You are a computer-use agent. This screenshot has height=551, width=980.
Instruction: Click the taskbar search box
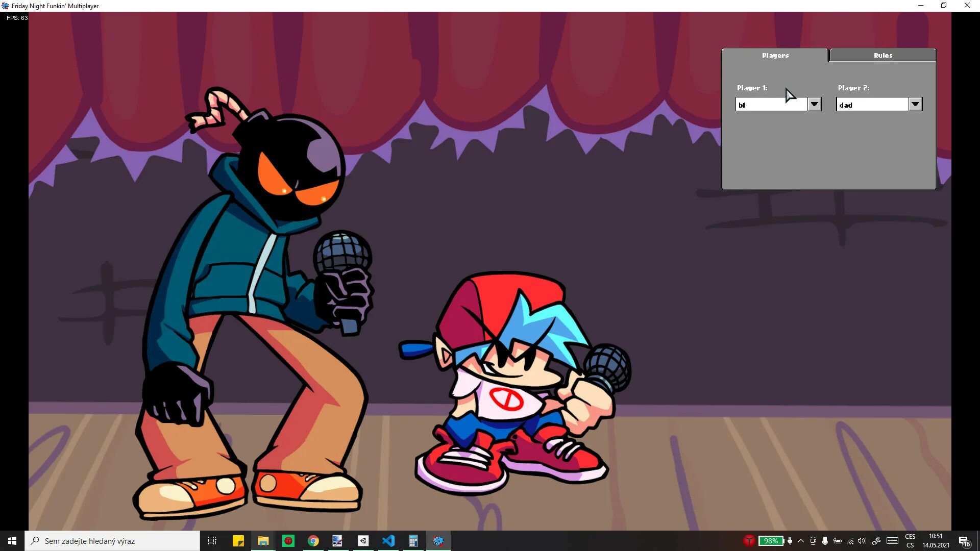click(112, 541)
